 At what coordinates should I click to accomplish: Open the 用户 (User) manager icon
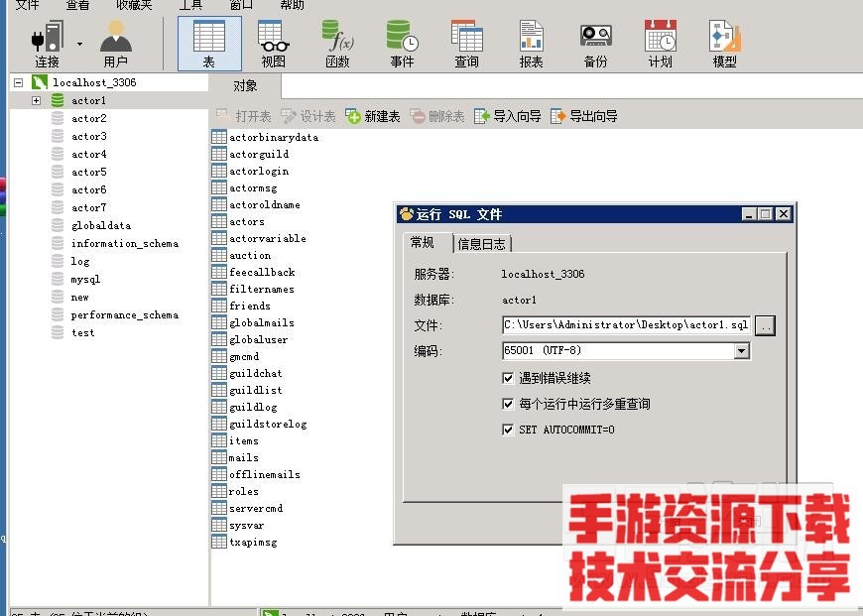[115, 43]
